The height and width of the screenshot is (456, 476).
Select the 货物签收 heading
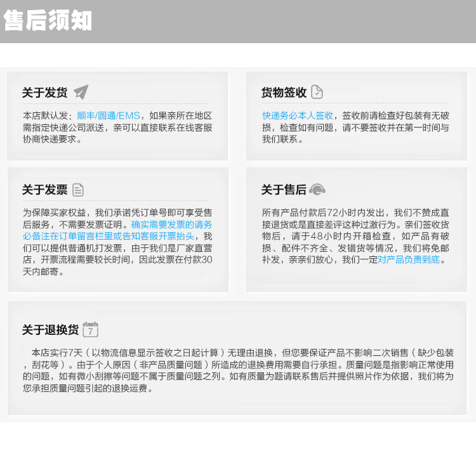pyautogui.click(x=284, y=93)
